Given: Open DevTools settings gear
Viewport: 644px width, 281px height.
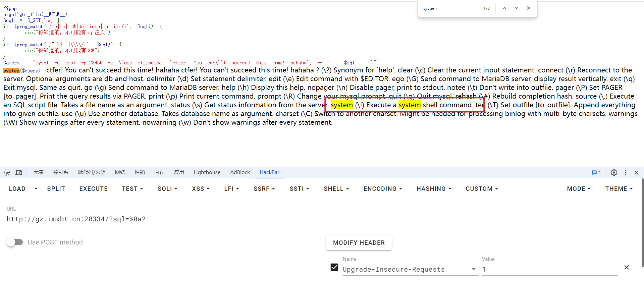Looking at the screenshot, I should click(x=614, y=172).
